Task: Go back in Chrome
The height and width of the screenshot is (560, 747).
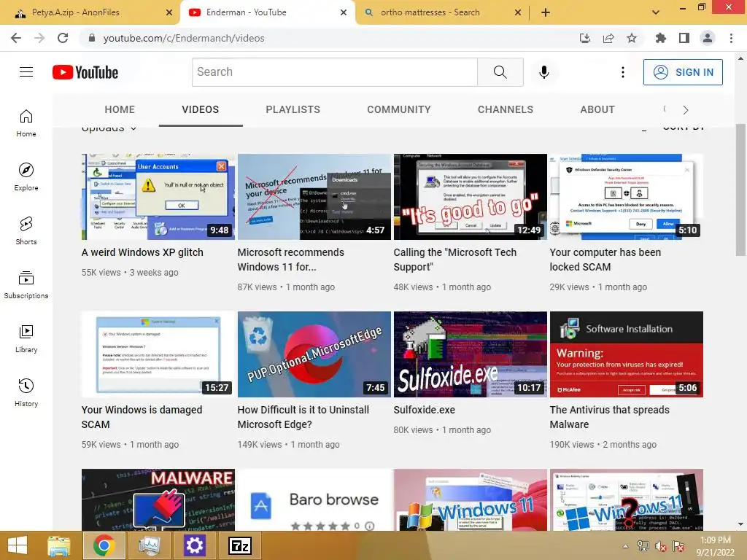Action: tap(16, 38)
